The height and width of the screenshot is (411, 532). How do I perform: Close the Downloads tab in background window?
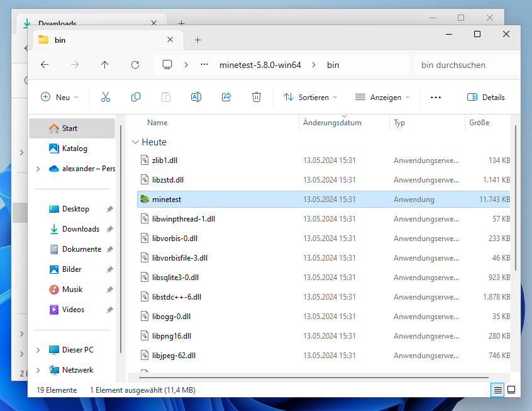point(153,23)
